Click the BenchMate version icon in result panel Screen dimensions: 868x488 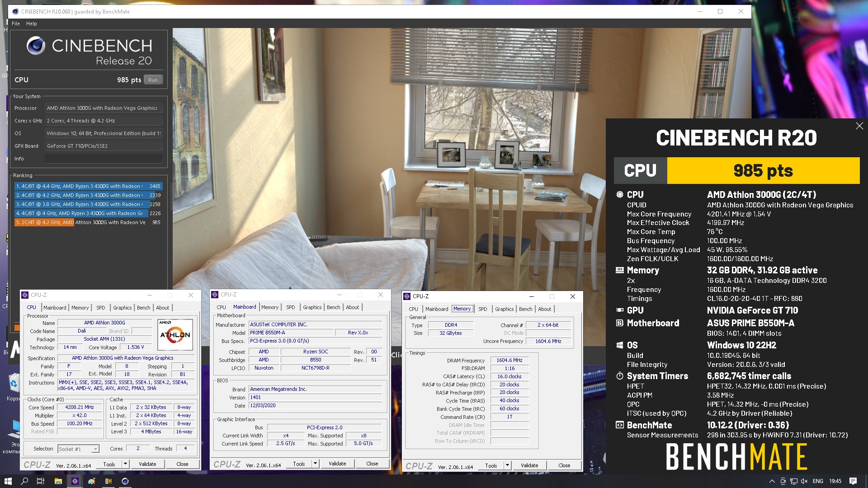(x=620, y=425)
